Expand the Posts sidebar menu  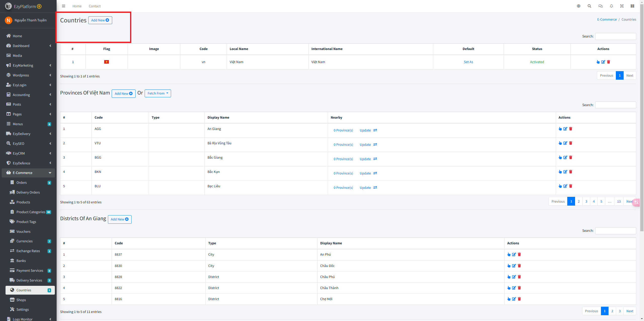click(28, 104)
